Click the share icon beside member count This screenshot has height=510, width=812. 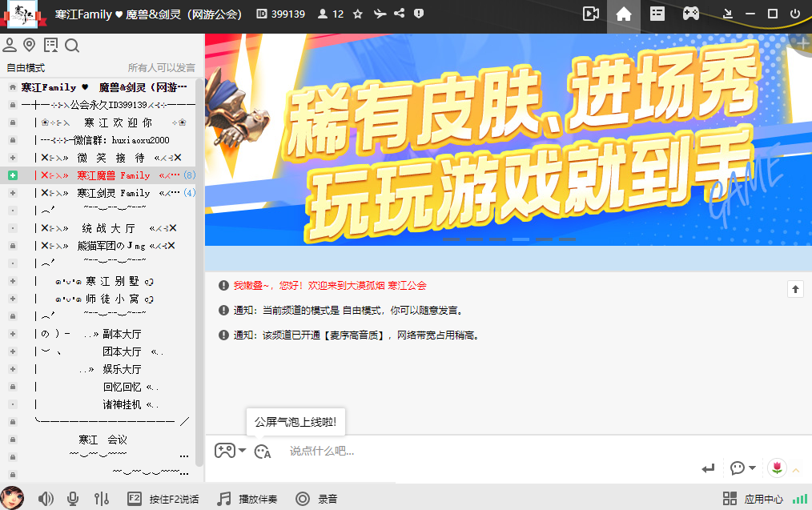pyautogui.click(x=399, y=14)
